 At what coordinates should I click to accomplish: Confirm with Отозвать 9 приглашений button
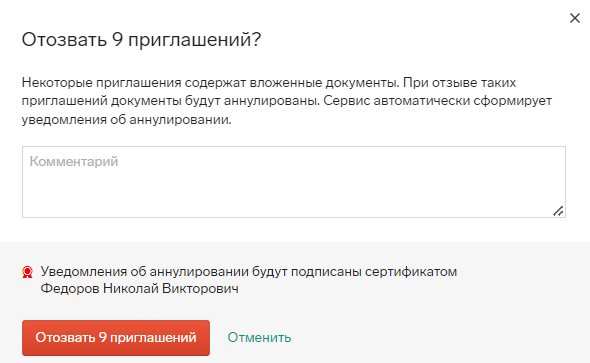pyautogui.click(x=116, y=338)
